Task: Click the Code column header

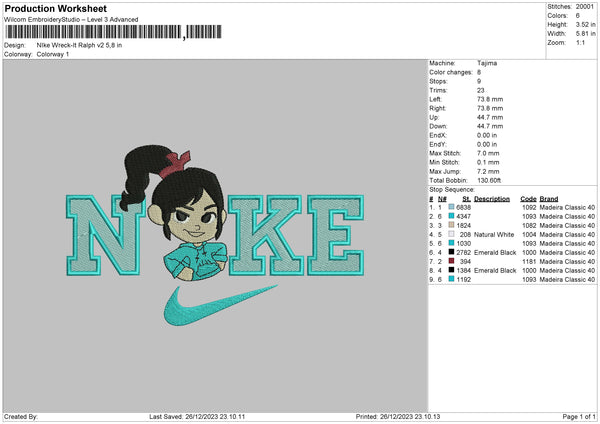Action: 528,198
